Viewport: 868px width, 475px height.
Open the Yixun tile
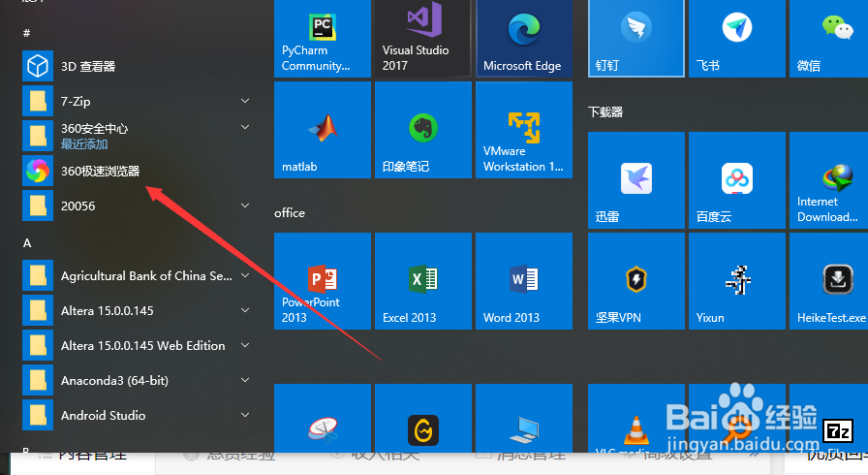737,281
